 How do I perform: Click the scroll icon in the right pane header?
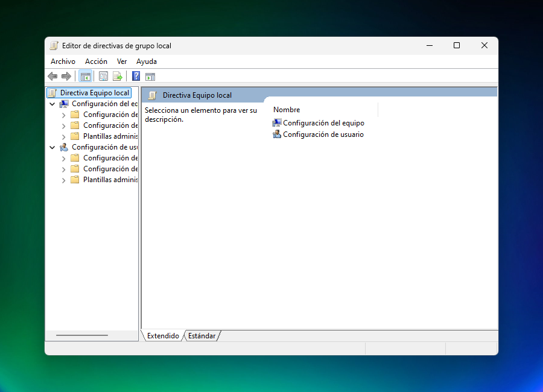point(153,95)
